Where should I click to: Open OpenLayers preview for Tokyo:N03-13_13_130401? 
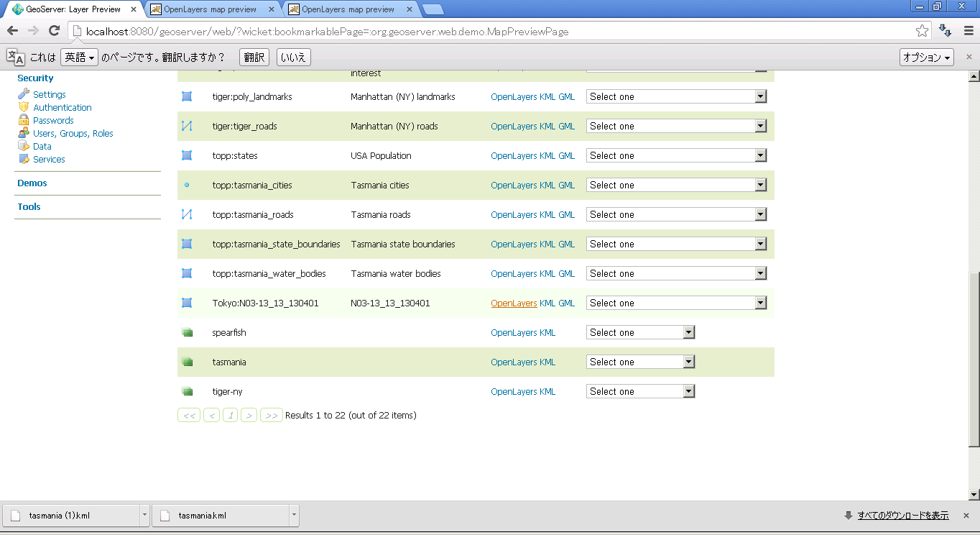(514, 303)
